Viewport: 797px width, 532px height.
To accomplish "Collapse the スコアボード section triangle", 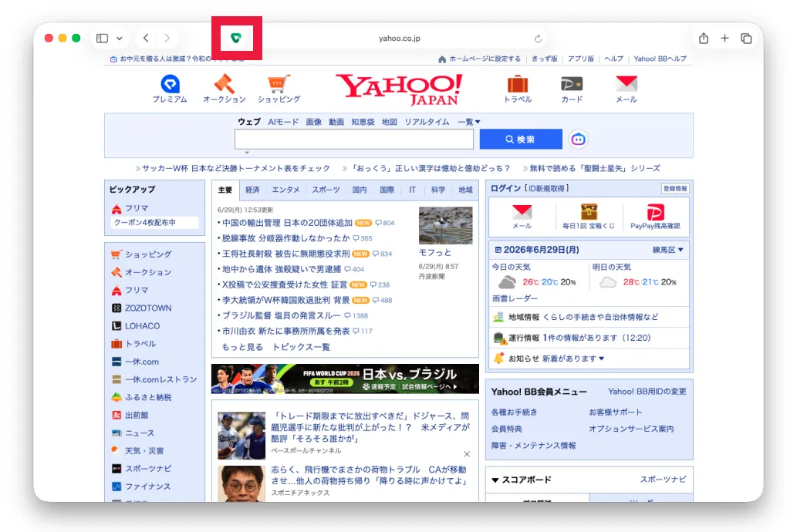I will (495, 480).
